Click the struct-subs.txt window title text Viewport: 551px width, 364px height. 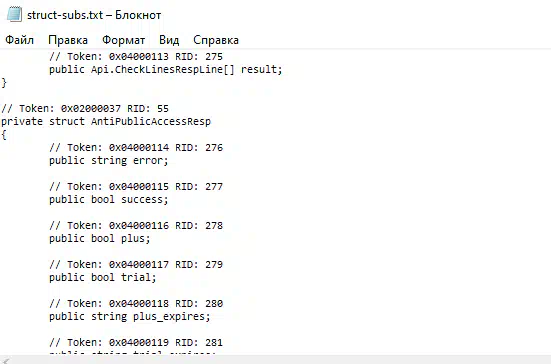(94, 15)
